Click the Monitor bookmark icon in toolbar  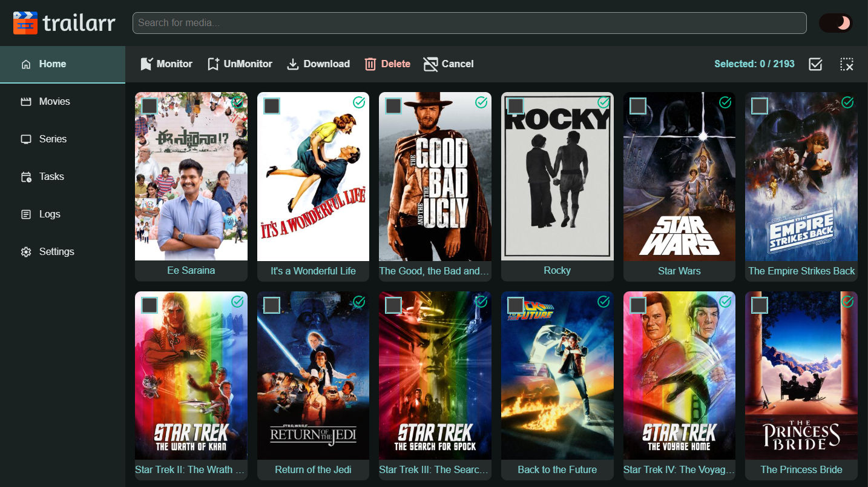pyautogui.click(x=146, y=64)
